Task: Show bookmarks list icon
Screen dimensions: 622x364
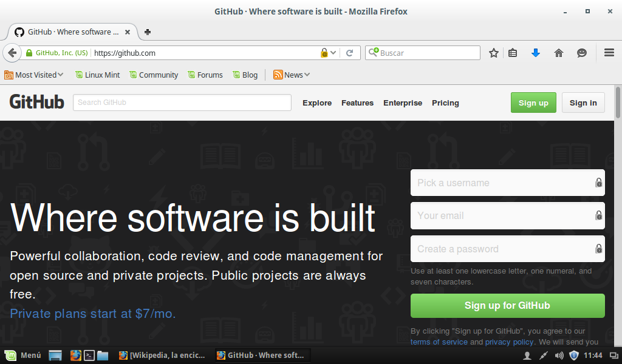Action: (513, 53)
